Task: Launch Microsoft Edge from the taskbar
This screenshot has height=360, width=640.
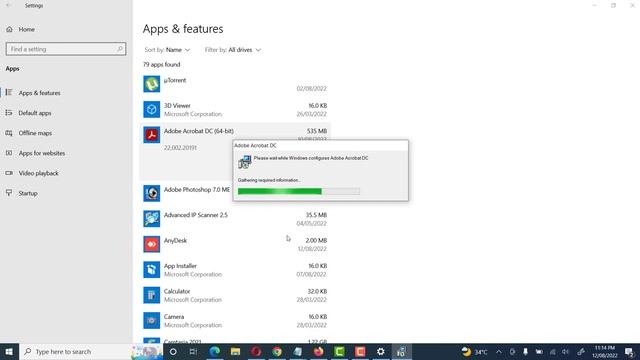Action: pos(215,351)
